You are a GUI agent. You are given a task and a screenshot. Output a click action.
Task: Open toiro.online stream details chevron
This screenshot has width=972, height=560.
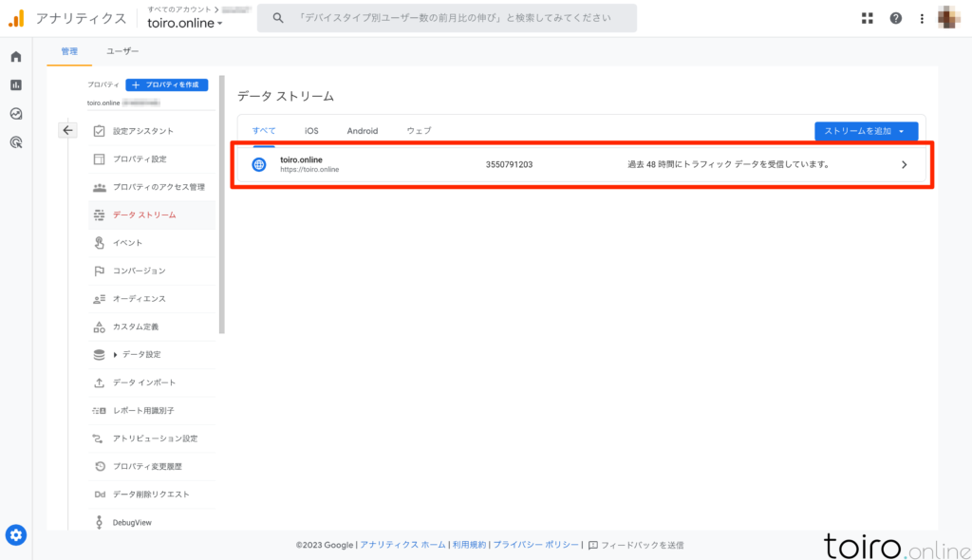pos(904,165)
